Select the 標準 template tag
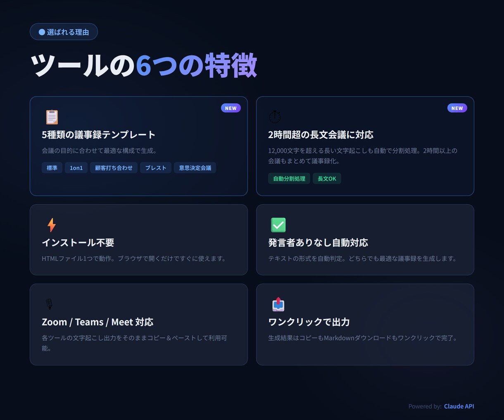 click(52, 168)
